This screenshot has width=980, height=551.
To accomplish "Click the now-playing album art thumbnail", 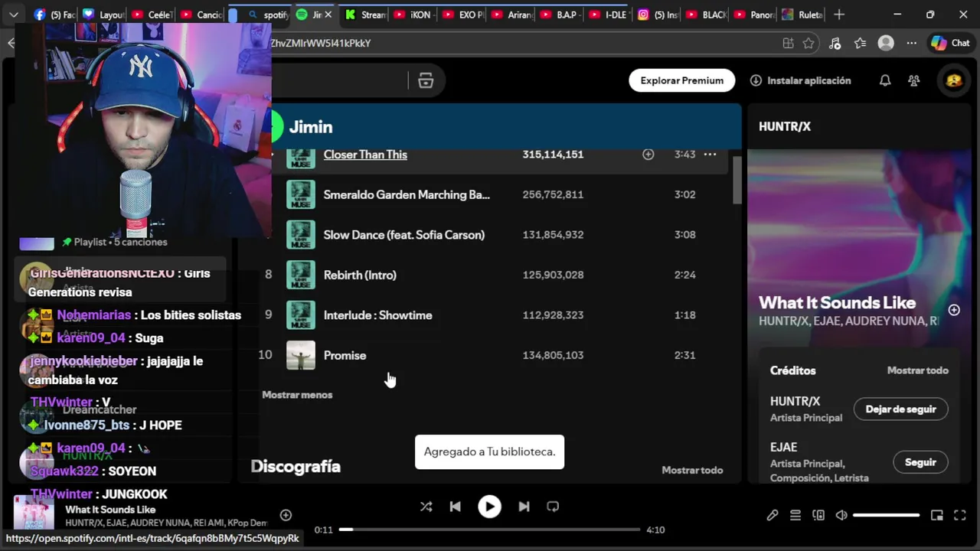I will [x=34, y=513].
